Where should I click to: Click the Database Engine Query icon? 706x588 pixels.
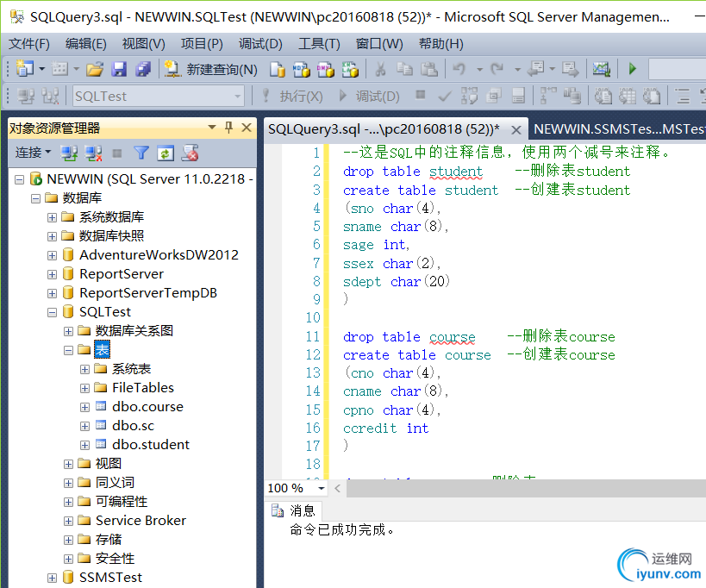point(278,69)
